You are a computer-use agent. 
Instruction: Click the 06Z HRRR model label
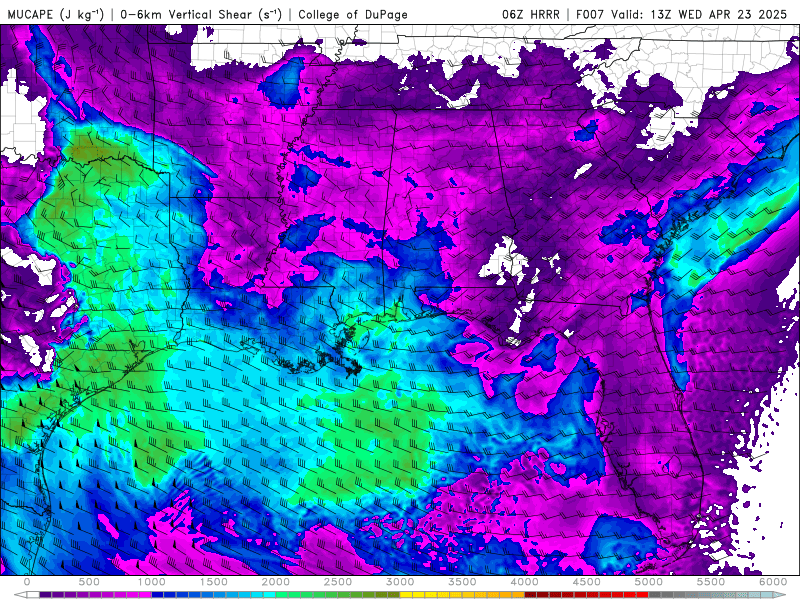pyautogui.click(x=531, y=14)
